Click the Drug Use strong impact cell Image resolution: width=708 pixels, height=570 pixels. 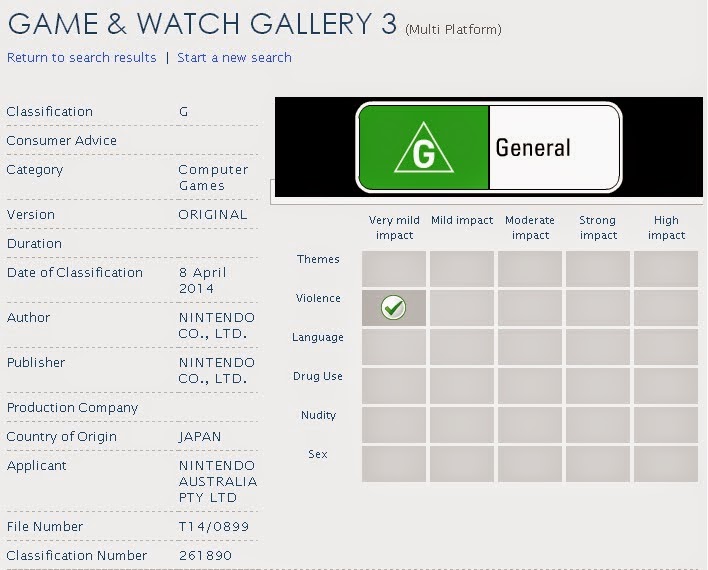598,386
